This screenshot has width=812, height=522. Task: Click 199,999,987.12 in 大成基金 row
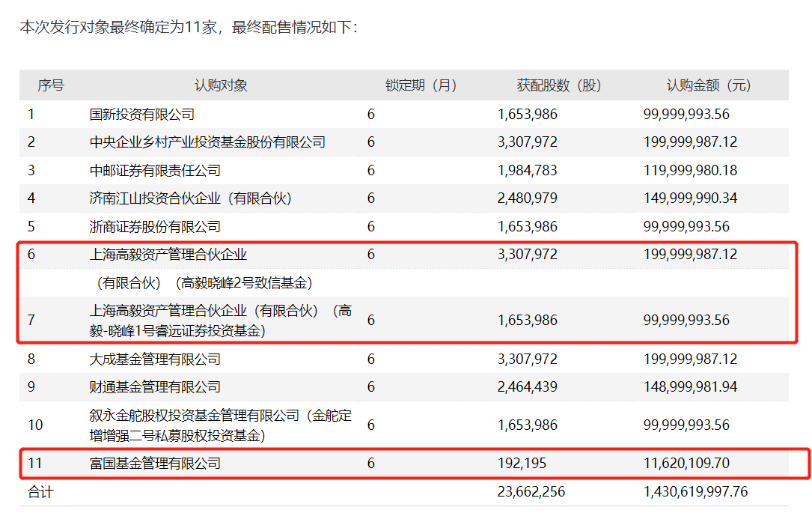(690, 359)
